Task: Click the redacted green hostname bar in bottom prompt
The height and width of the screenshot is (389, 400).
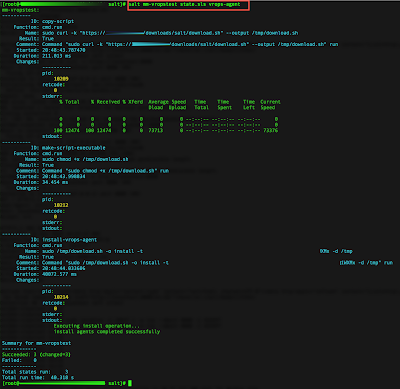Action: pos(62,383)
